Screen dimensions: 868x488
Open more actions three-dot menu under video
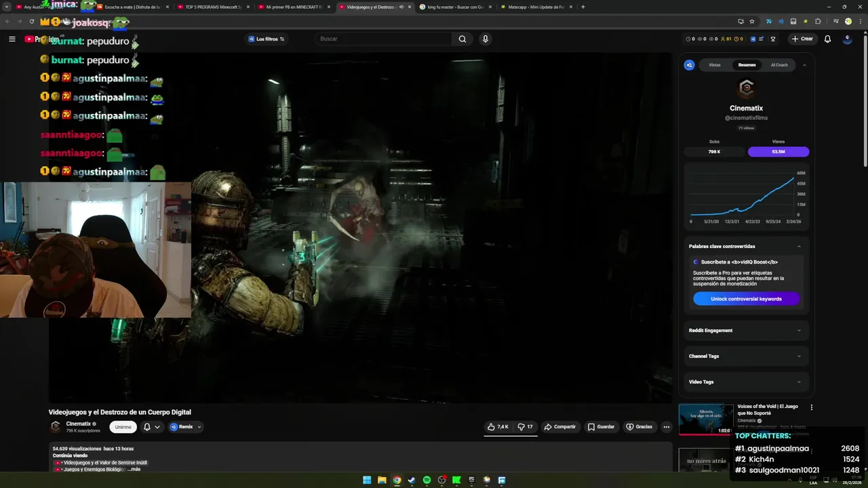(667, 427)
